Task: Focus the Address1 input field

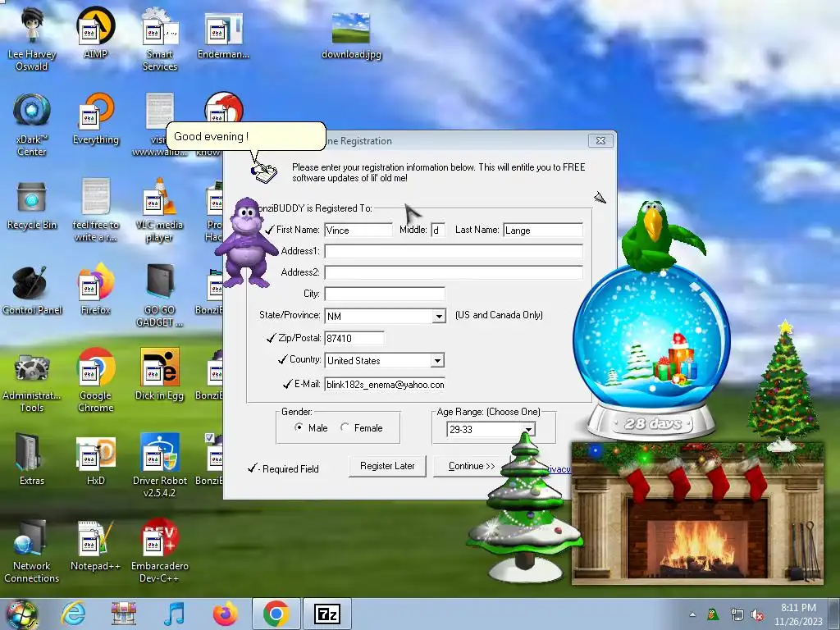Action: tap(453, 251)
